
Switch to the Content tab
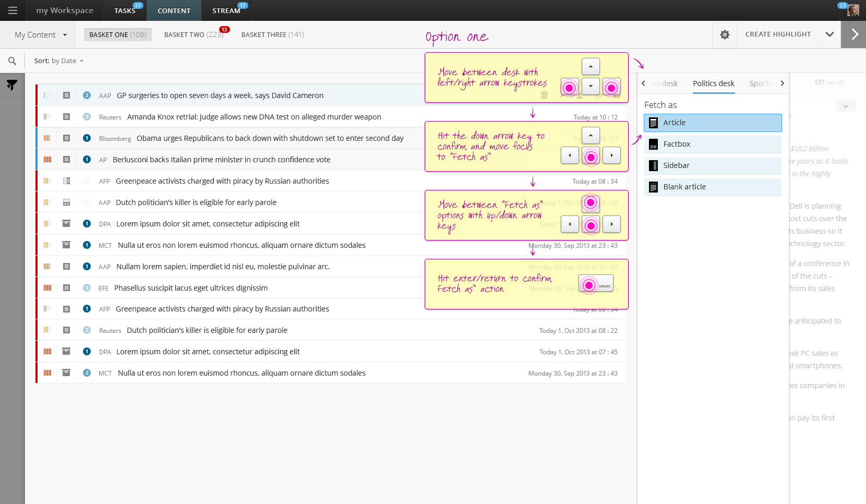tap(174, 10)
